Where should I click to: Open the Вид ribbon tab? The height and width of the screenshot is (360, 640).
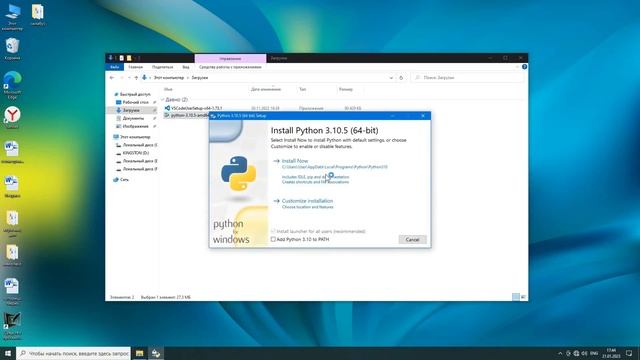click(x=186, y=67)
